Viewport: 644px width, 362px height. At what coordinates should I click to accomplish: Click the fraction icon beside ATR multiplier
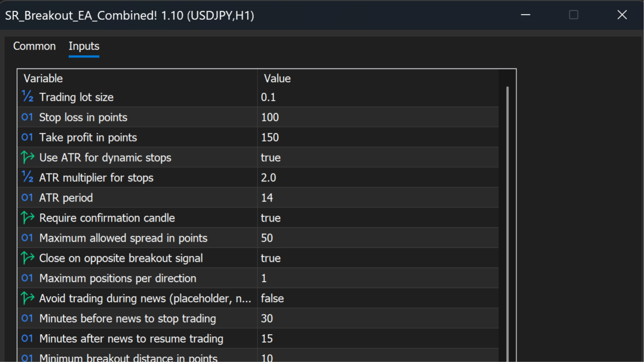pos(28,177)
